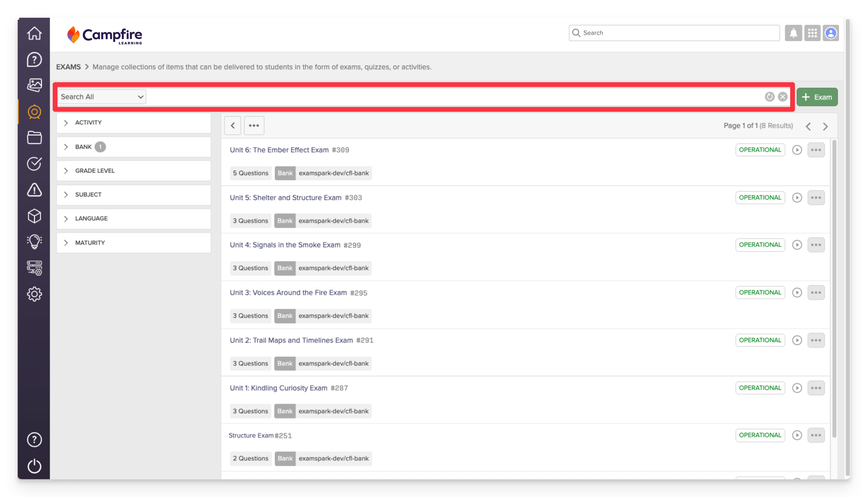Open the user profile avatar
This screenshot has height=497, width=868.
830,33
